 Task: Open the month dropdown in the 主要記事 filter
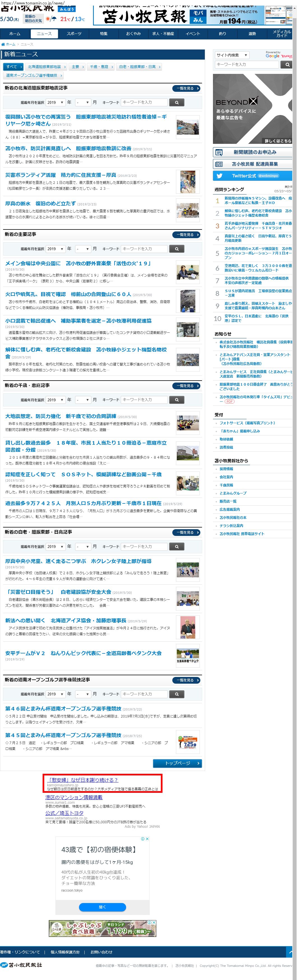tap(83, 249)
